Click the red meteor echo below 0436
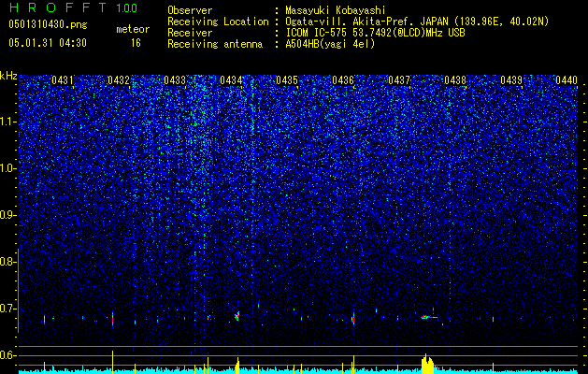 pos(352,319)
